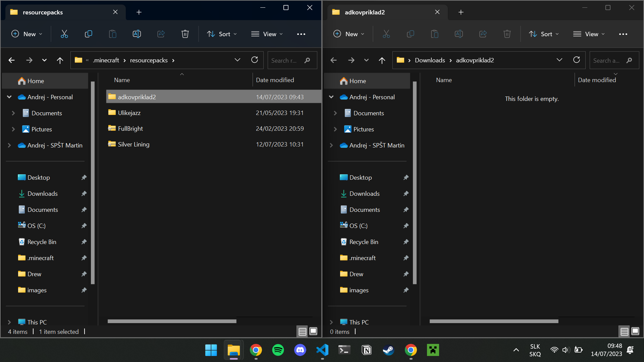
Task: Click horizontal scrollbar in resourcepacks file list
Action: pos(172,321)
